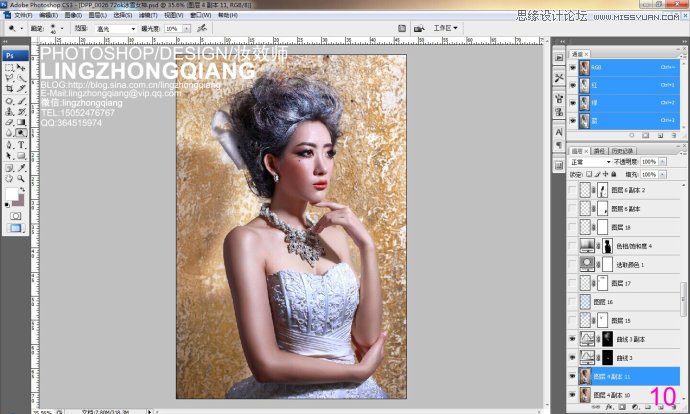Select the Lasso tool
Image resolution: width=690 pixels, height=414 pixels.
(9, 78)
